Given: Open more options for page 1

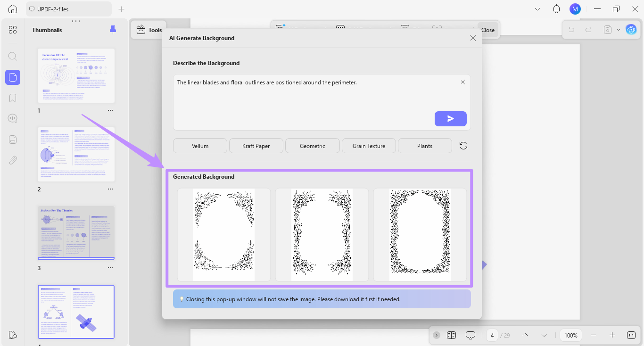Looking at the screenshot, I should [110, 110].
